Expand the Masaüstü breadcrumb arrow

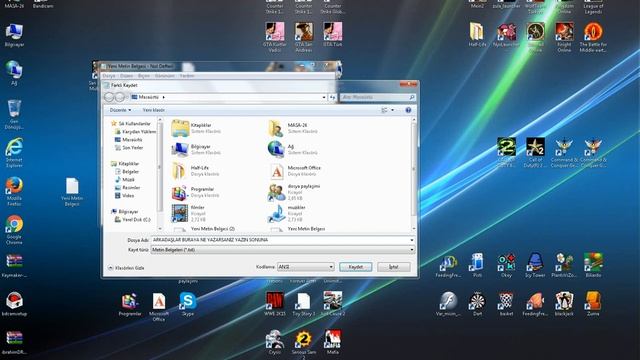point(164,97)
